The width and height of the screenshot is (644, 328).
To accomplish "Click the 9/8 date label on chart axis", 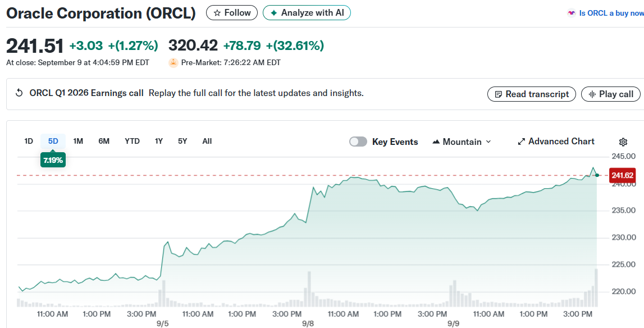I will 308,324.
